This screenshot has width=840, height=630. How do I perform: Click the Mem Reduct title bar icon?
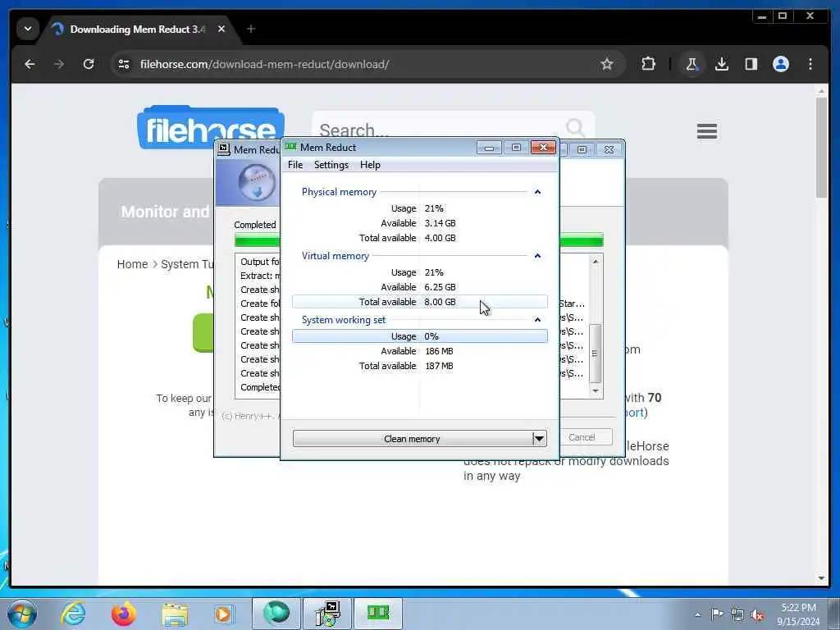tap(291, 147)
